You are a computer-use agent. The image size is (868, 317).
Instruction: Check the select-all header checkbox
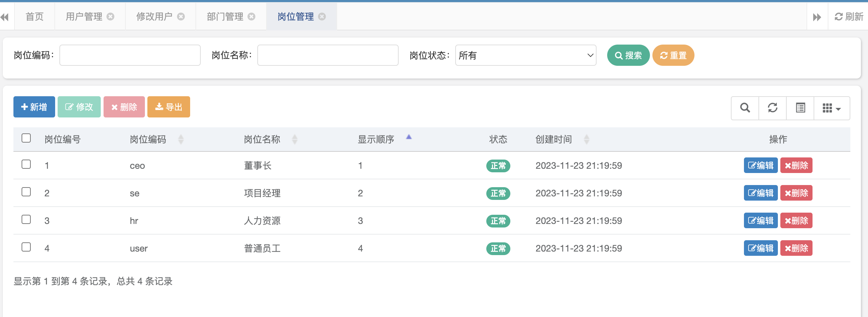point(26,138)
